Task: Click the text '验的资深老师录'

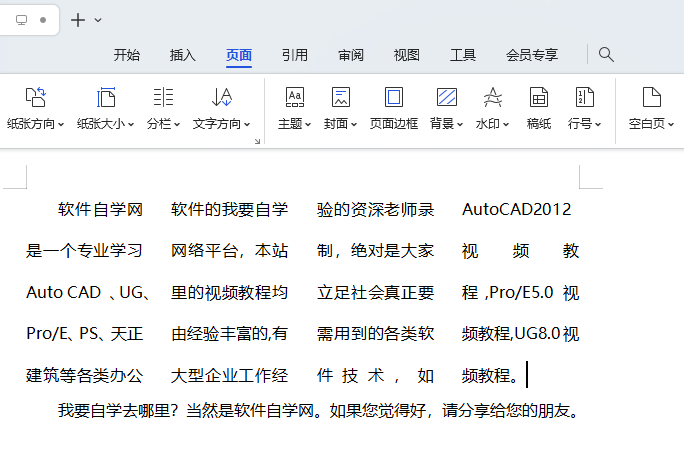Action: [x=376, y=209]
